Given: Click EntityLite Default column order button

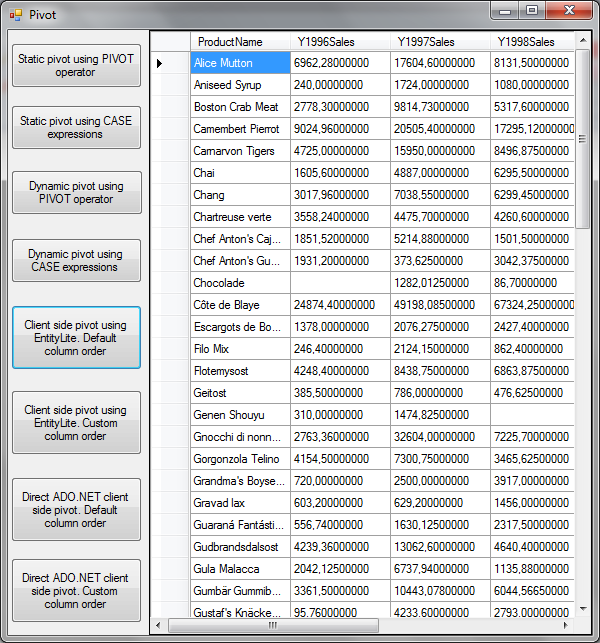Looking at the screenshot, I should 76,337.
